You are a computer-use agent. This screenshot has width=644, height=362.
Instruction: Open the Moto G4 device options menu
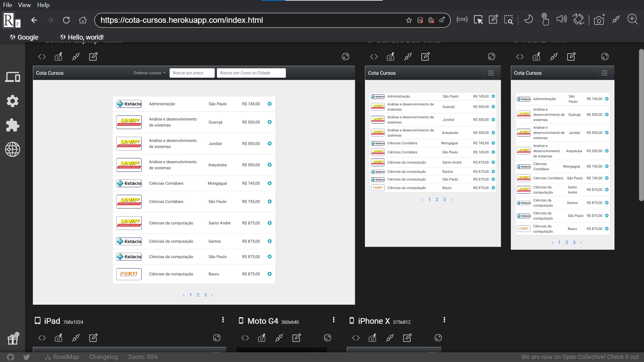coord(334,320)
